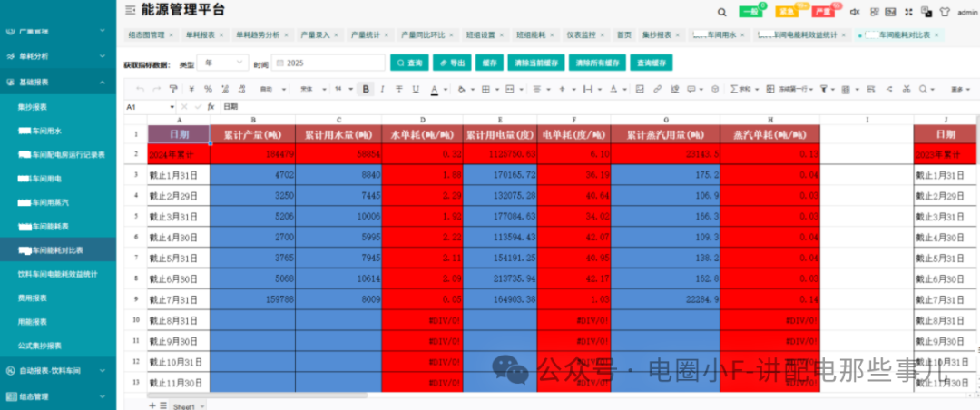
Task: Show the green 一般 alarm badge
Action: [750, 12]
